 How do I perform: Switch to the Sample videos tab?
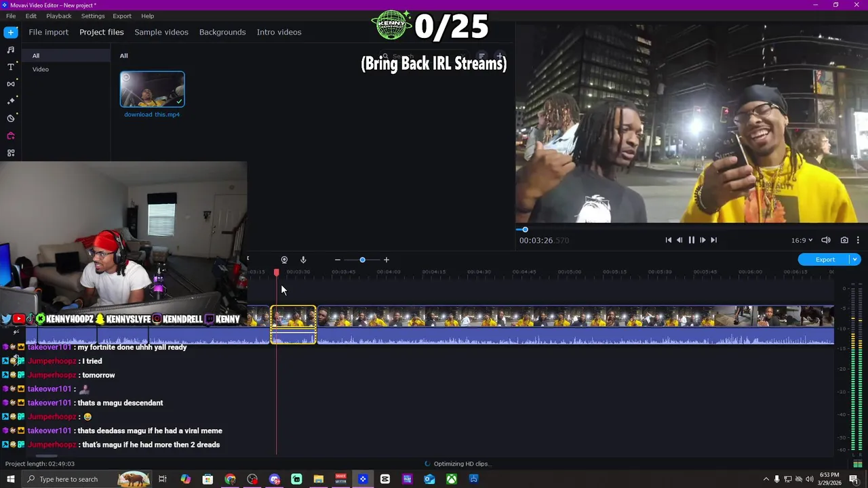[161, 32]
